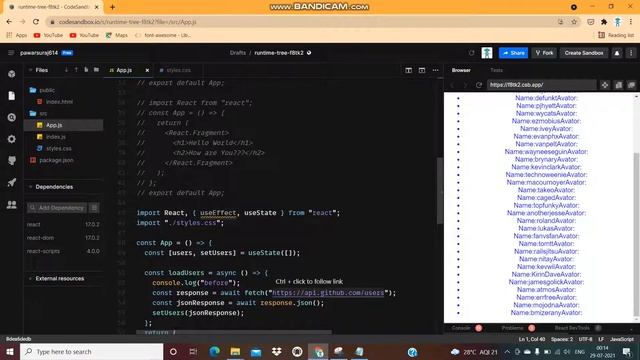Screen dimensions: 640x360
Task: Click the new folder icon in Files header
Action: 96,70
